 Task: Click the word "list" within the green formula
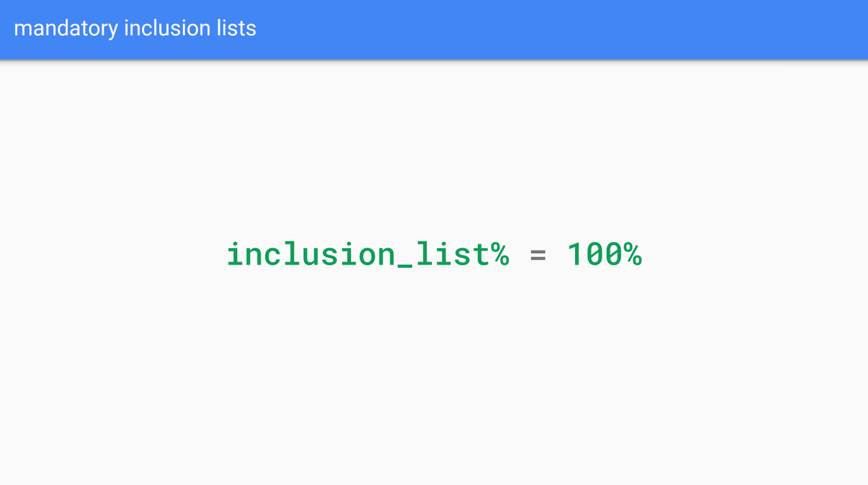pyautogui.click(x=453, y=254)
